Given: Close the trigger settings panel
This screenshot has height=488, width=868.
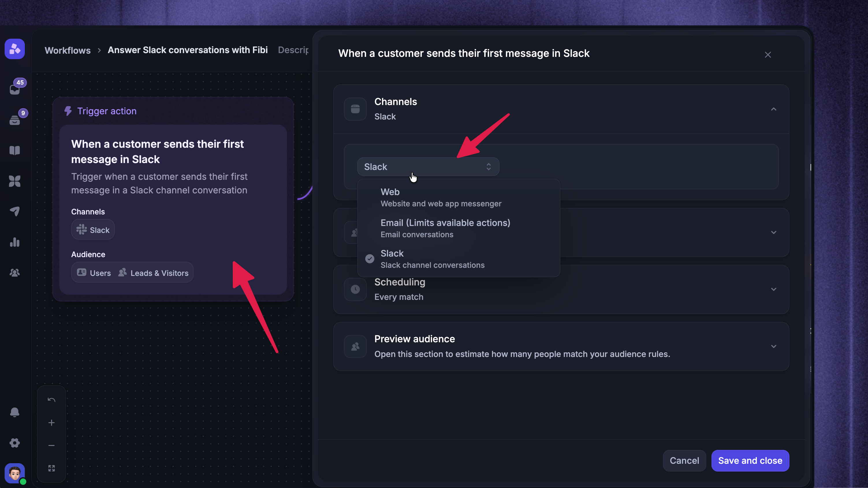Looking at the screenshot, I should (x=768, y=55).
